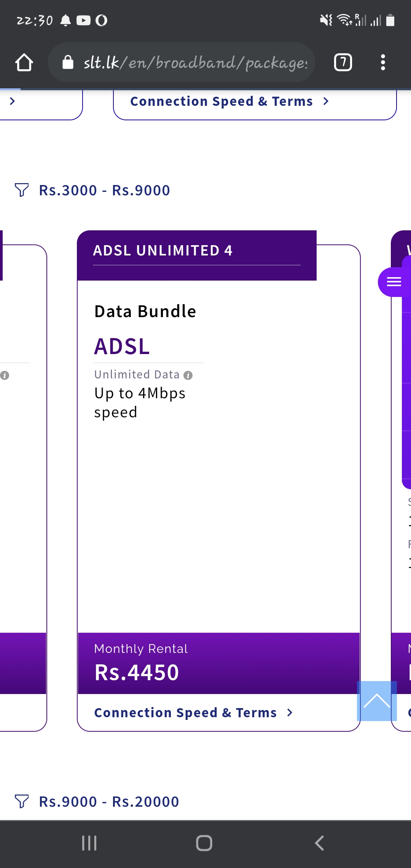Image resolution: width=411 pixels, height=868 pixels.
Task: Open Android recent apps button
Action: (89, 843)
